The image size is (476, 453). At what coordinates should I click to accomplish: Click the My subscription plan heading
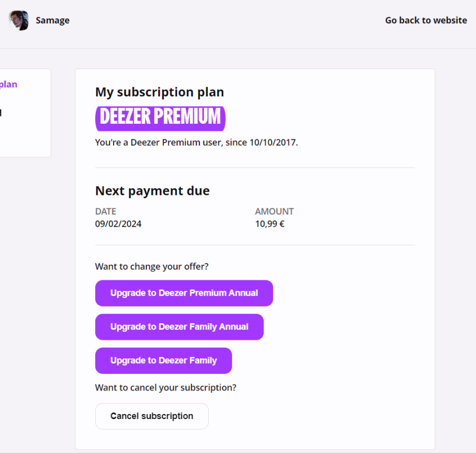159,92
